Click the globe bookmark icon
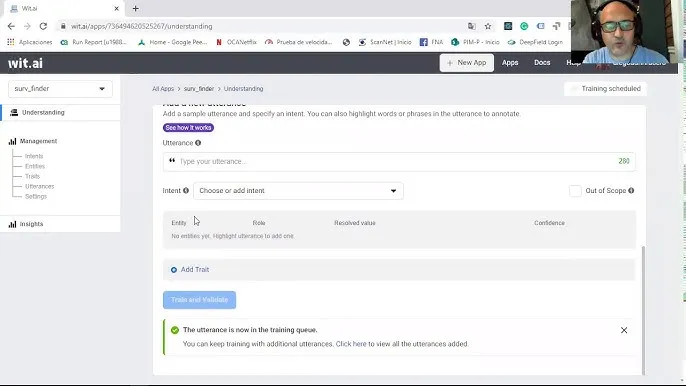The width and height of the screenshot is (686, 386). tap(346, 42)
